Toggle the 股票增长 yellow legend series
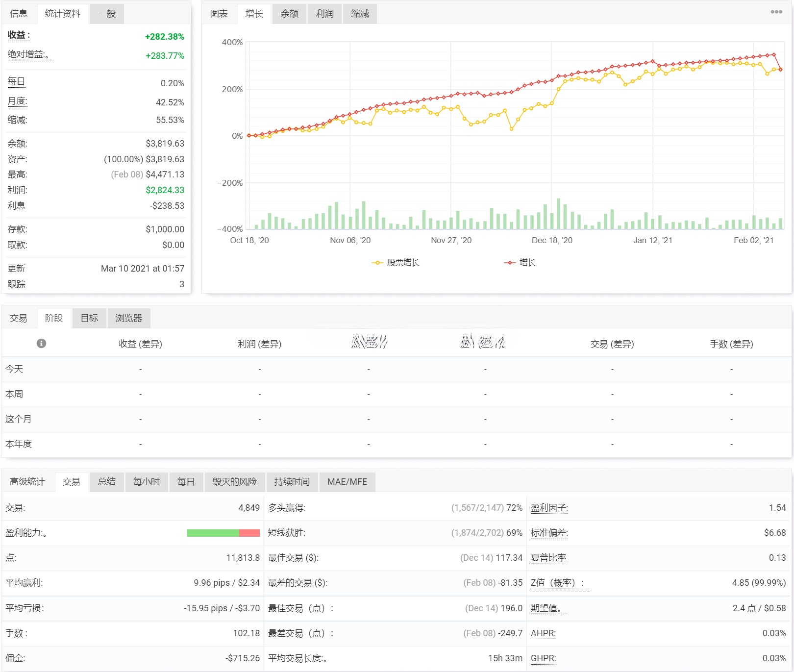 coord(396,263)
